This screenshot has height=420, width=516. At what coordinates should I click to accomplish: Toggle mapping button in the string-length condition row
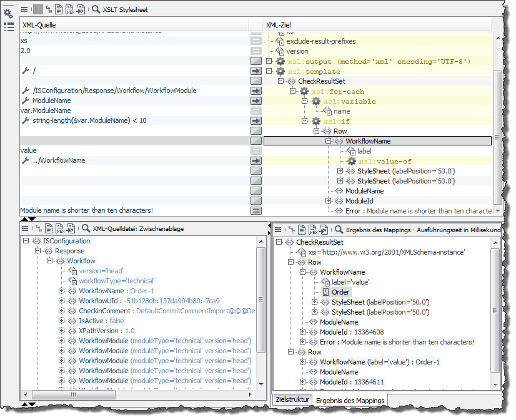(256, 121)
